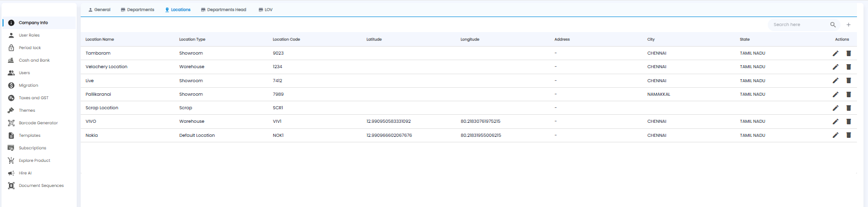Open the Live location name link

[90, 81]
